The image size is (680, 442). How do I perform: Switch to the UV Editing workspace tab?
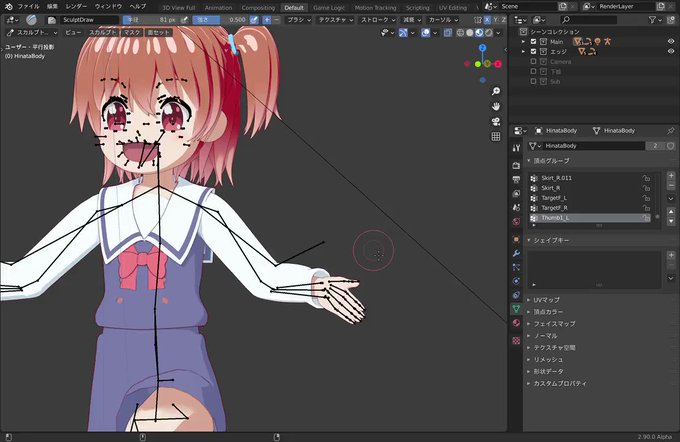[452, 8]
